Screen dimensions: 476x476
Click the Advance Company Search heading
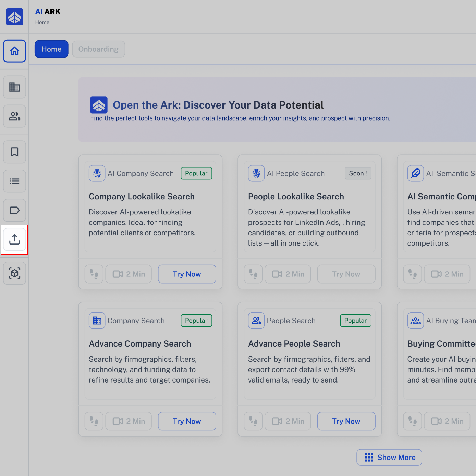[140, 344]
